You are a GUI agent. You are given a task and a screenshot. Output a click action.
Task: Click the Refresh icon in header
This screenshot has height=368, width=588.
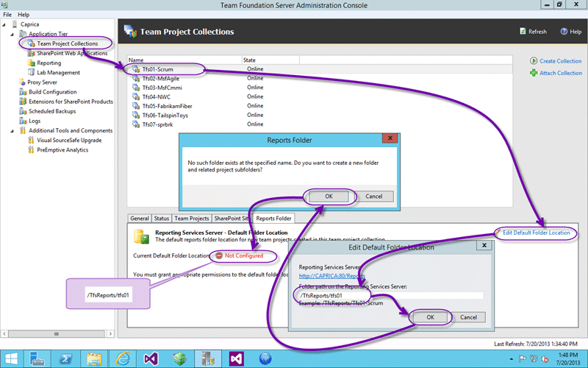click(523, 32)
